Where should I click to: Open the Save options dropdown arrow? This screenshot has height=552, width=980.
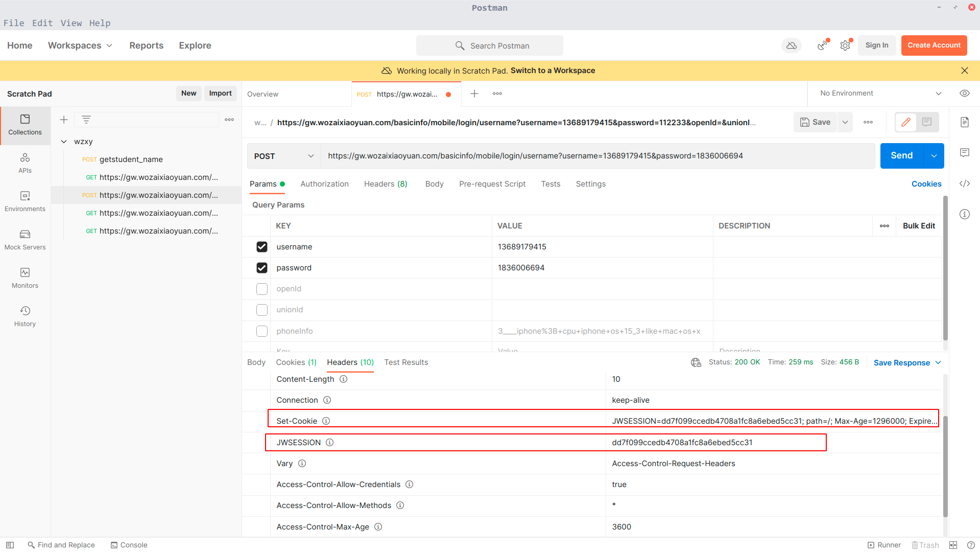(x=845, y=122)
